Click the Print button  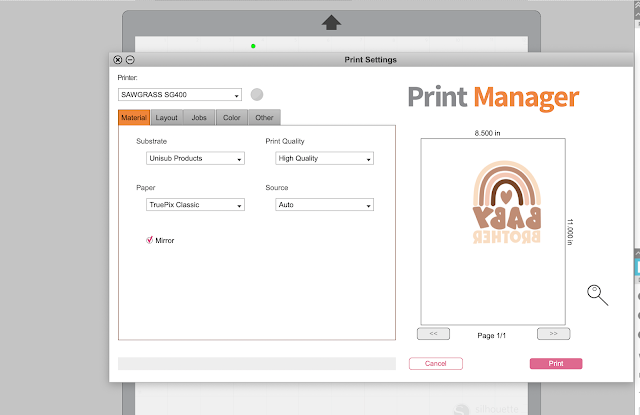[556, 364]
